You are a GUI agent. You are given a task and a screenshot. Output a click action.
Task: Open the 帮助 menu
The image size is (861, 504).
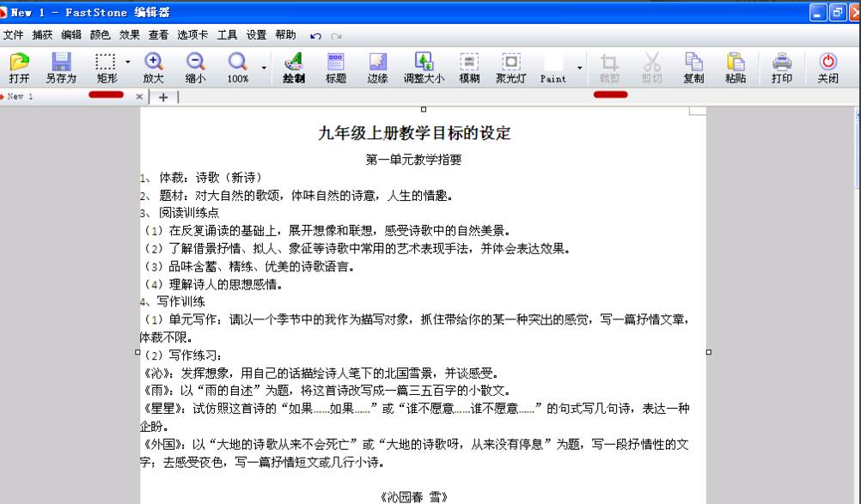coord(285,35)
